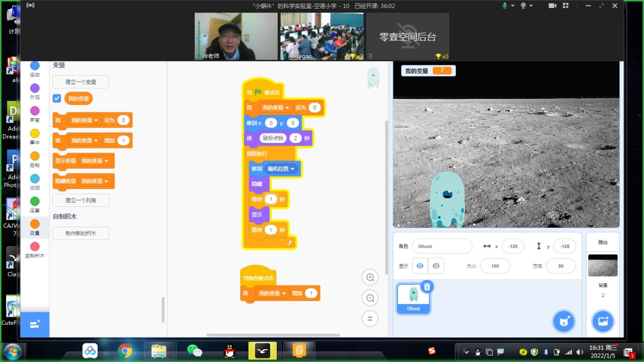Hide the sprite using crossed-eye toggle
This screenshot has height=362, width=644.
pos(436,266)
